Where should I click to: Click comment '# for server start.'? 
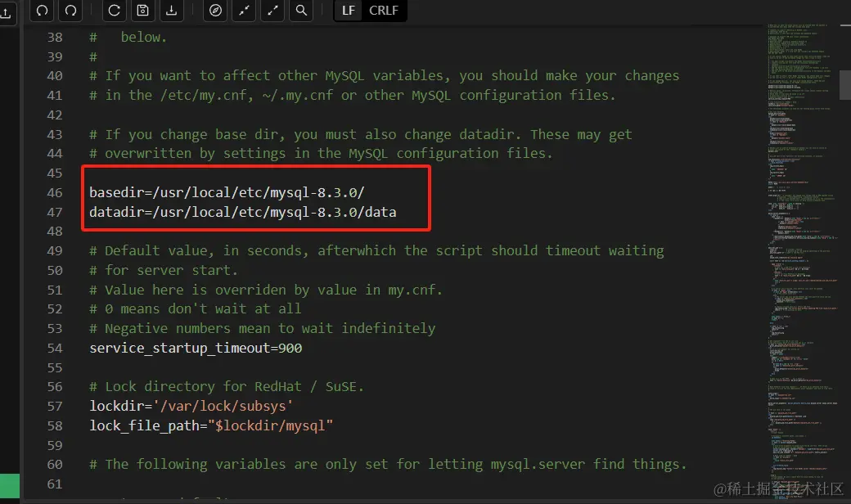click(164, 270)
